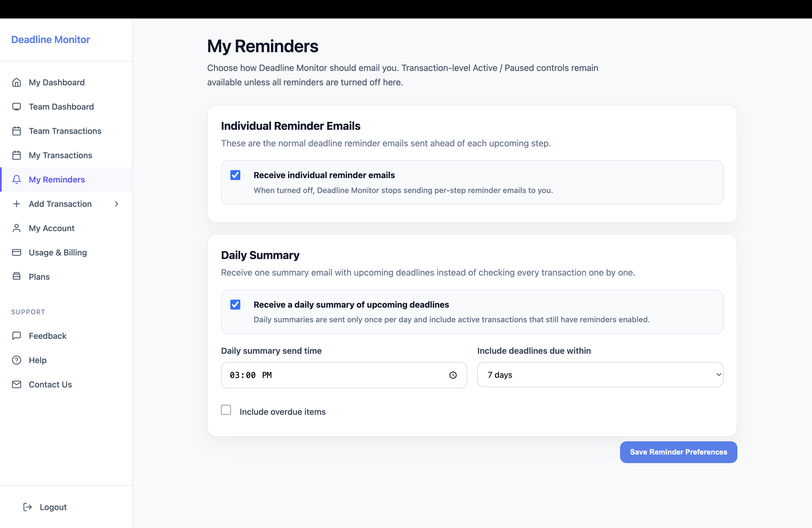This screenshot has height=528, width=812.
Task: Select the Team Transactions calendar icon
Action: click(x=17, y=131)
